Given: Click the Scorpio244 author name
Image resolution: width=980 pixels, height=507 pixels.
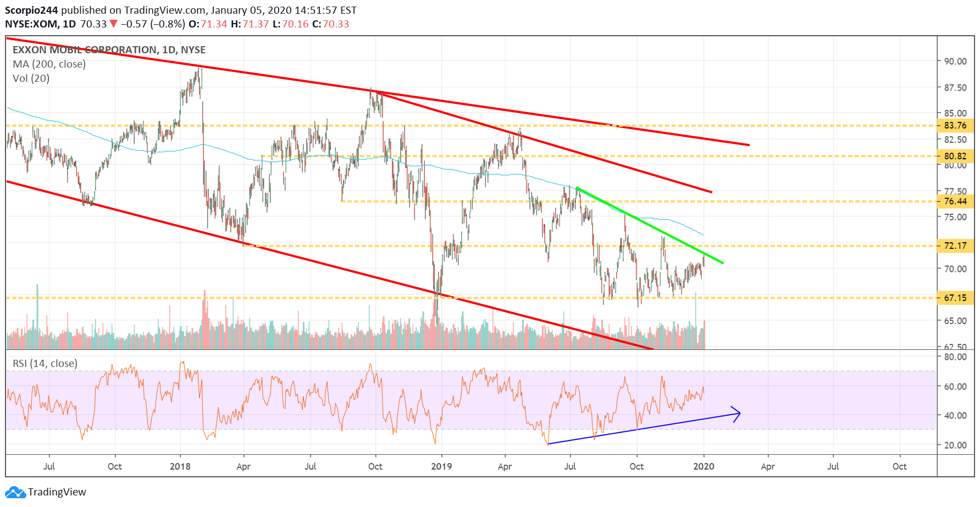Looking at the screenshot, I should pos(31,10).
